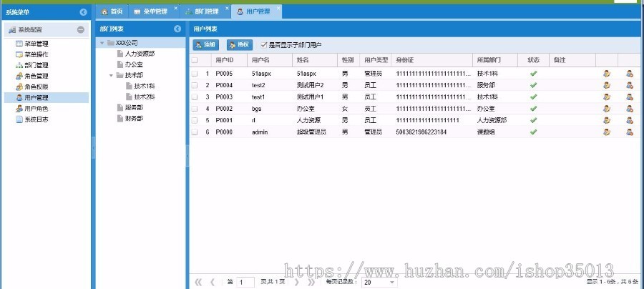
Task: Check the box for row P0002
Action: [x=195, y=109]
